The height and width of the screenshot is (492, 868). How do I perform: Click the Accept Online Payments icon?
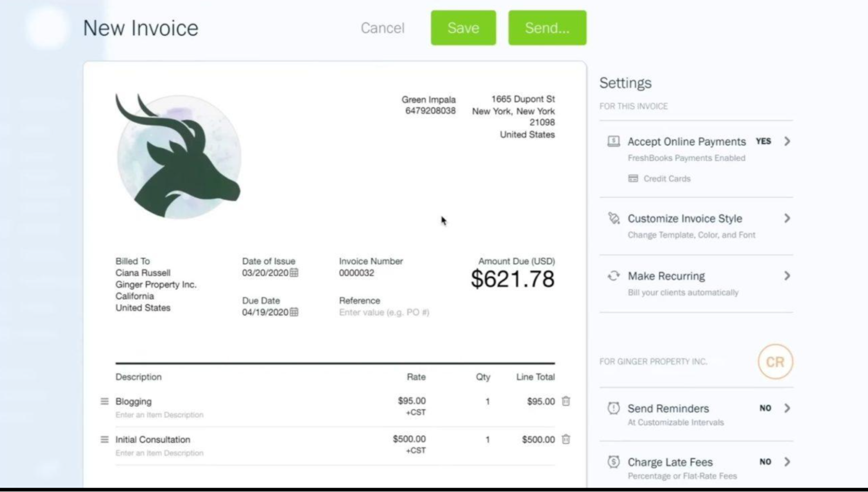(614, 141)
